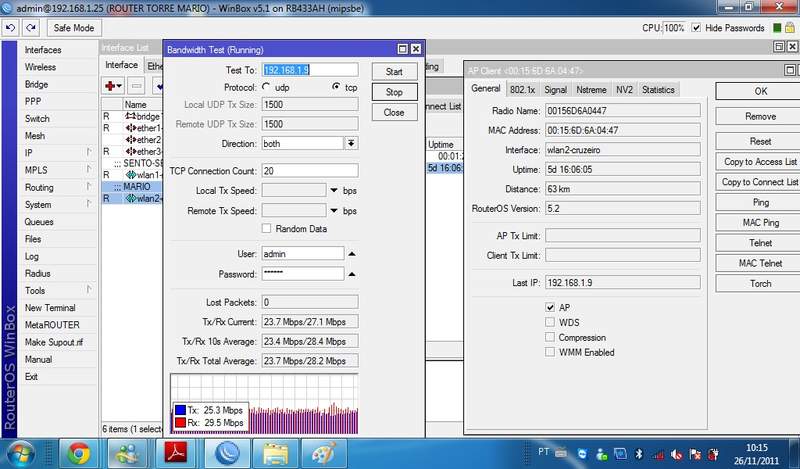The width and height of the screenshot is (800, 469).
Task: Click the Start button in Bandwidth Test
Action: tap(394, 71)
